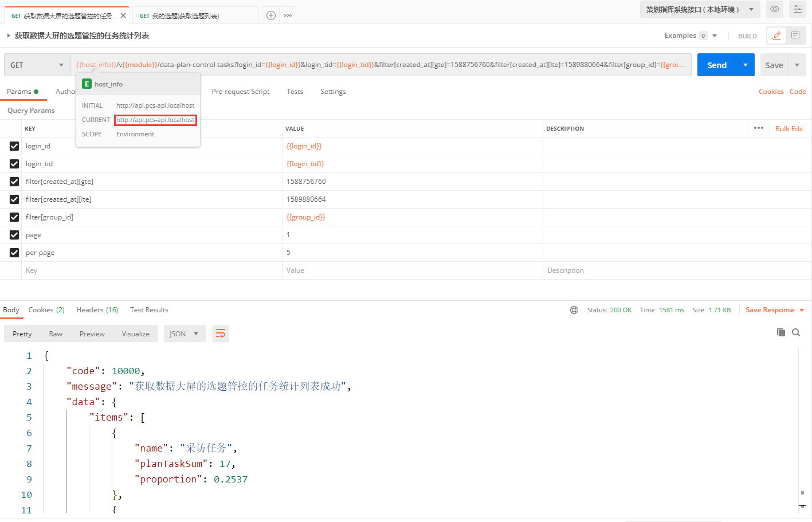The image size is (812, 522).
Task: Expand the Send button dropdown arrow
Action: coord(745,65)
